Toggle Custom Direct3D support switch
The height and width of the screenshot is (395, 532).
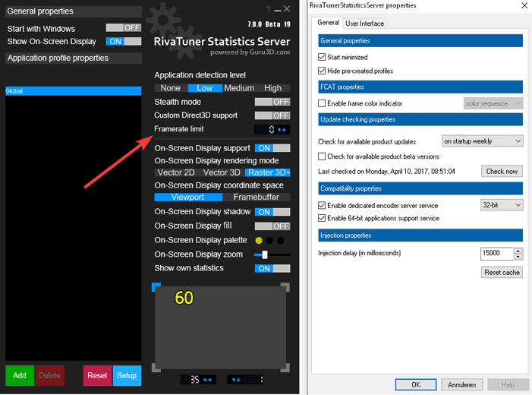[x=272, y=115]
